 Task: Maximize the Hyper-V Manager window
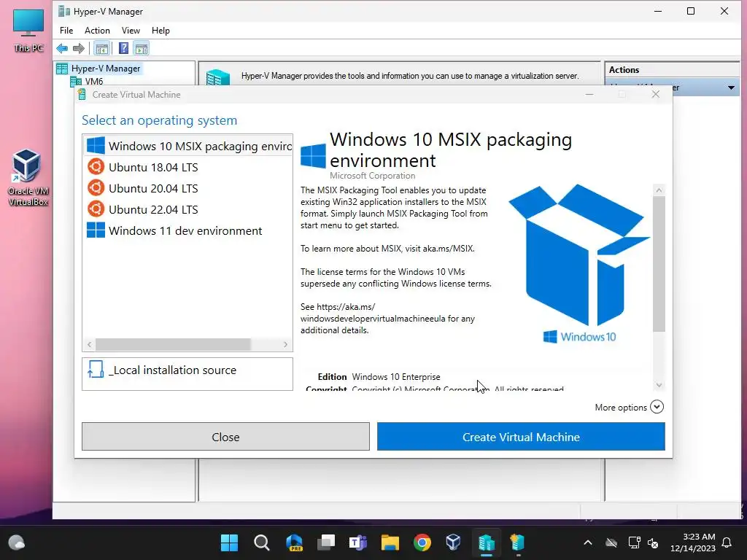tap(691, 11)
